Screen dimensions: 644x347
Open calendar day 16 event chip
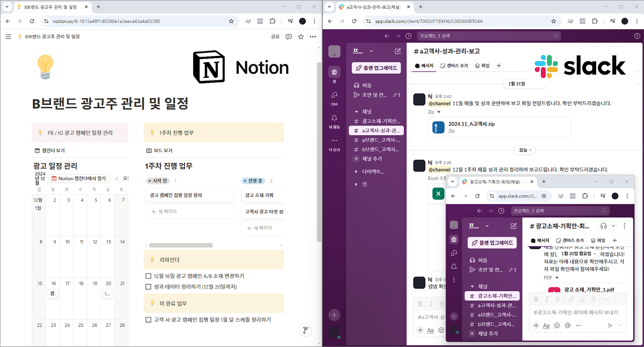tap(53, 294)
